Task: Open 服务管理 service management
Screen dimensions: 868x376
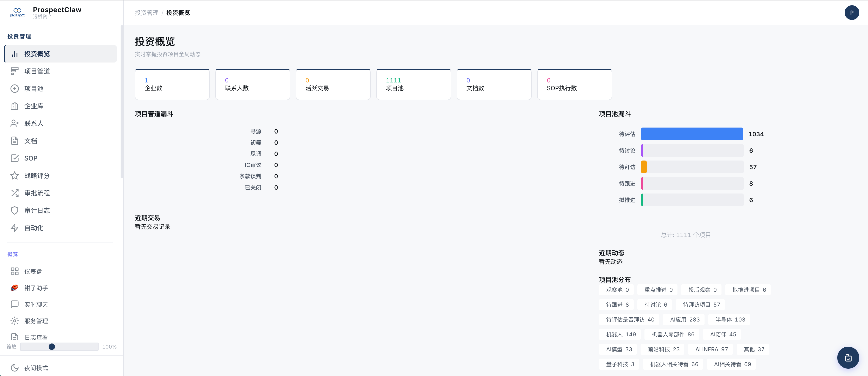Action: pos(36,321)
